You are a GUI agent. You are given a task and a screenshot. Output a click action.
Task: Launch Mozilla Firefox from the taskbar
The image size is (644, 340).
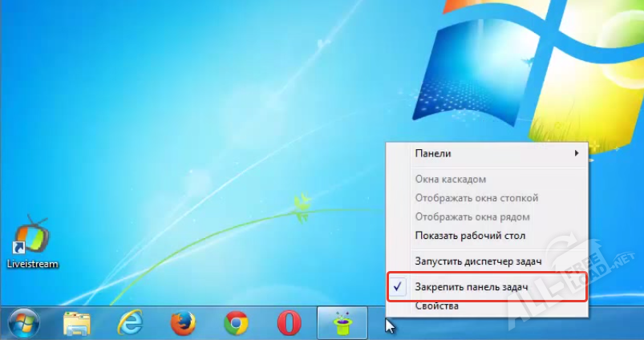(183, 324)
